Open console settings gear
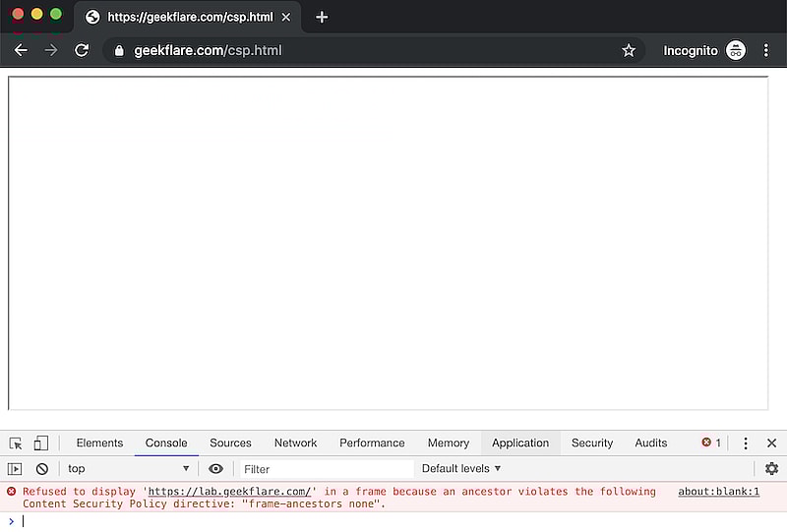Viewport: 787px width, 532px height. coord(771,469)
